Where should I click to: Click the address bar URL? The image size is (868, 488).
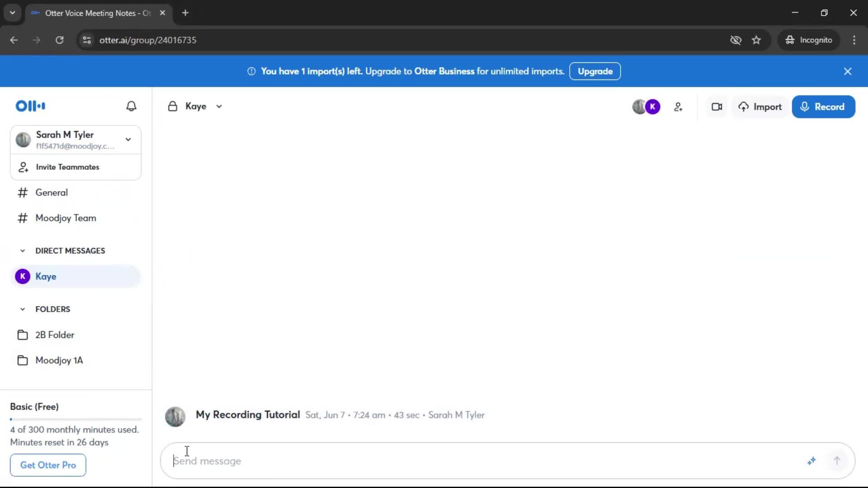pyautogui.click(x=148, y=40)
